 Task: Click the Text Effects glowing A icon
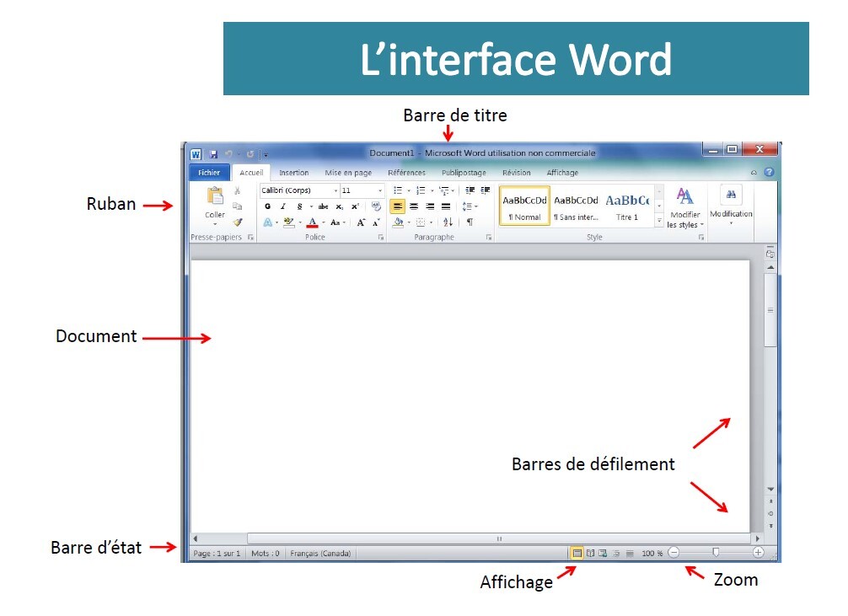pos(268,222)
